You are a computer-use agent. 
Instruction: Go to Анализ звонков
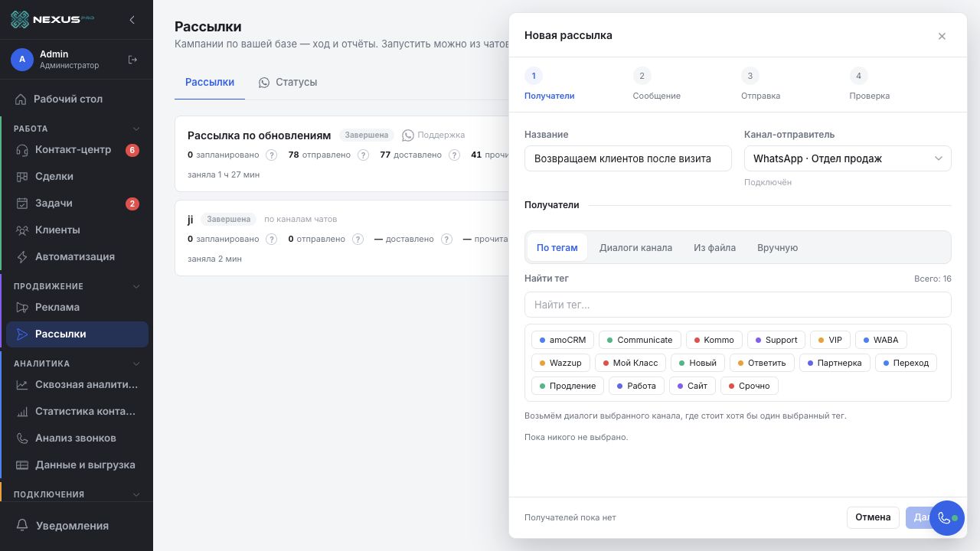coord(77,439)
